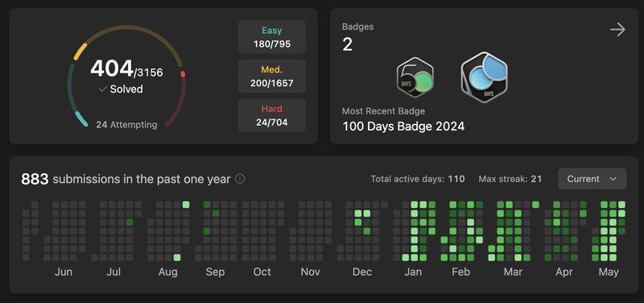The height and width of the screenshot is (303, 644).
Task: Click the 100 Days Badge 2024 title
Action: (x=403, y=127)
